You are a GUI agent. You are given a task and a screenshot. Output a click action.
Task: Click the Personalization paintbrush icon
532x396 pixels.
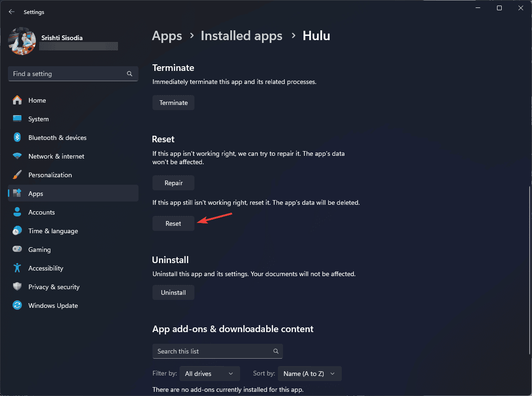pos(17,175)
